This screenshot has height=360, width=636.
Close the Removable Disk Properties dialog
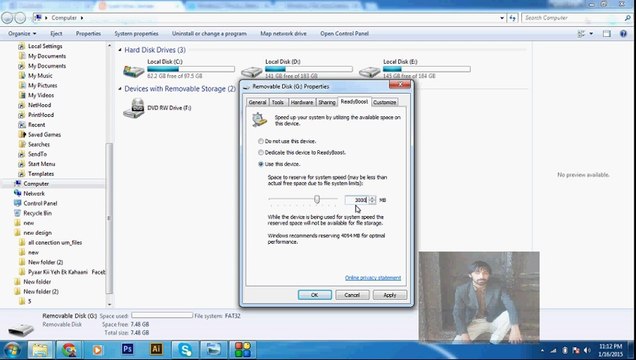click(400, 84)
